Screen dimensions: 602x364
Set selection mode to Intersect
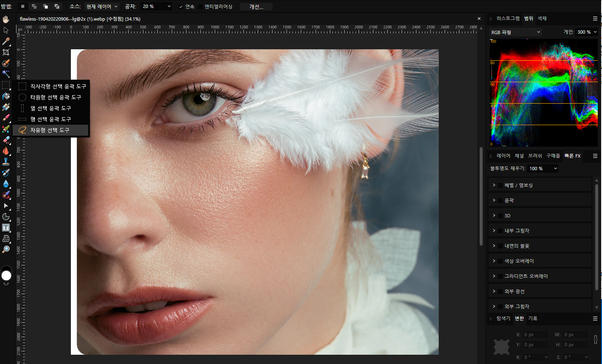coord(57,6)
